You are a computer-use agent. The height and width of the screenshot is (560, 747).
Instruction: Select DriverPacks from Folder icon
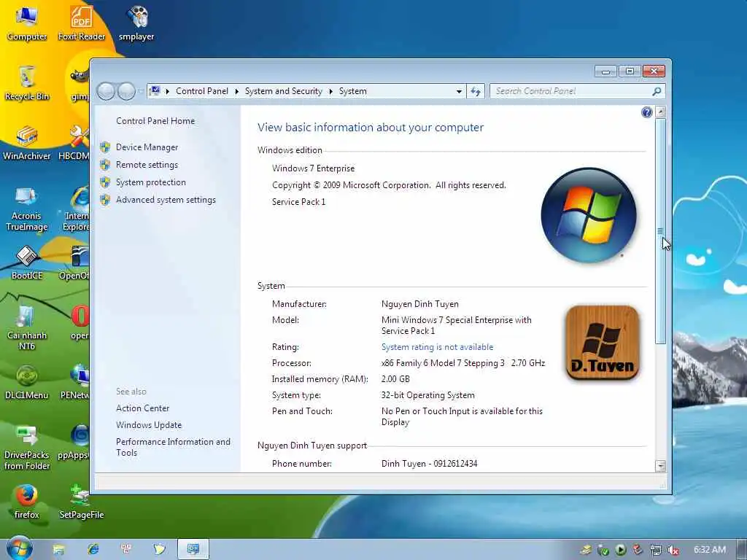click(27, 448)
